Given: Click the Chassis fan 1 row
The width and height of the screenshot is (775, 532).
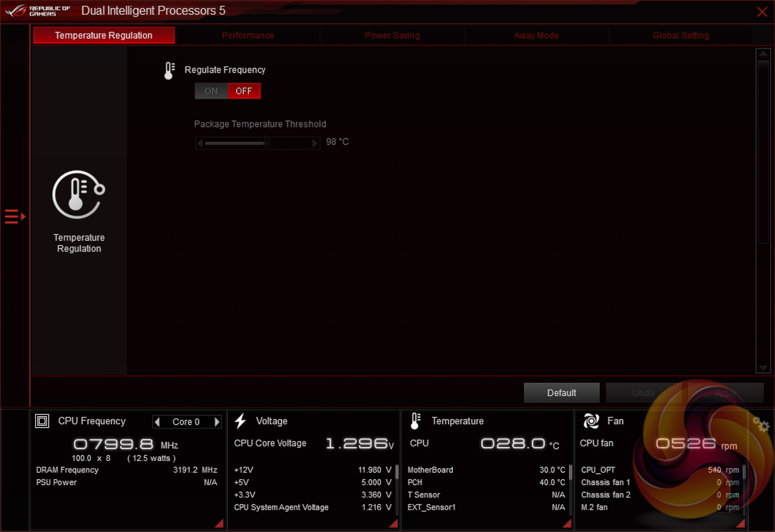Looking at the screenshot, I should coord(660,482).
